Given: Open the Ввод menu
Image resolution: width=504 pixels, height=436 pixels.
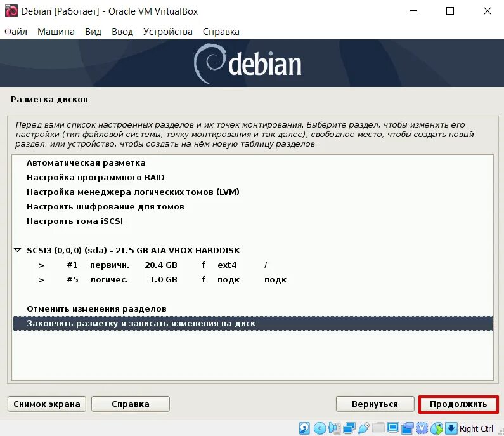Looking at the screenshot, I should 122,32.
